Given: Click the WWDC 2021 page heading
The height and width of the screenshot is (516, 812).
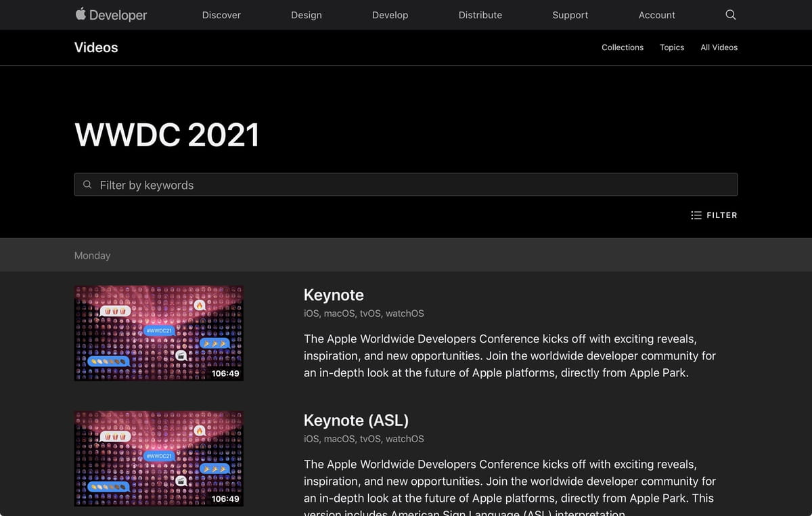Looking at the screenshot, I should pos(167,134).
